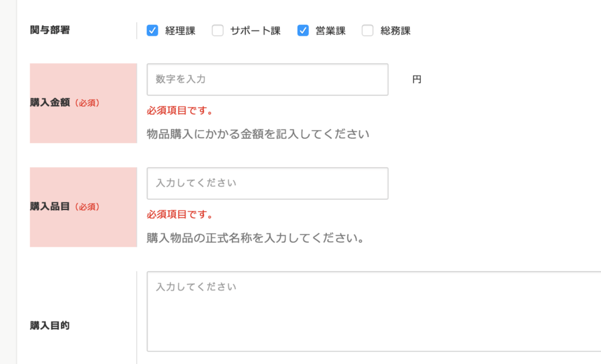
Task: Click the 円 currency unit label
Action: tap(417, 79)
